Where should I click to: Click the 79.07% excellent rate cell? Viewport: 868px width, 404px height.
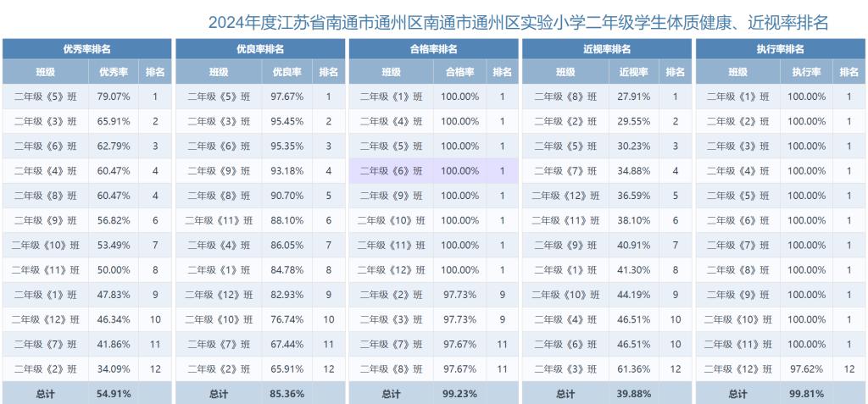(x=114, y=97)
